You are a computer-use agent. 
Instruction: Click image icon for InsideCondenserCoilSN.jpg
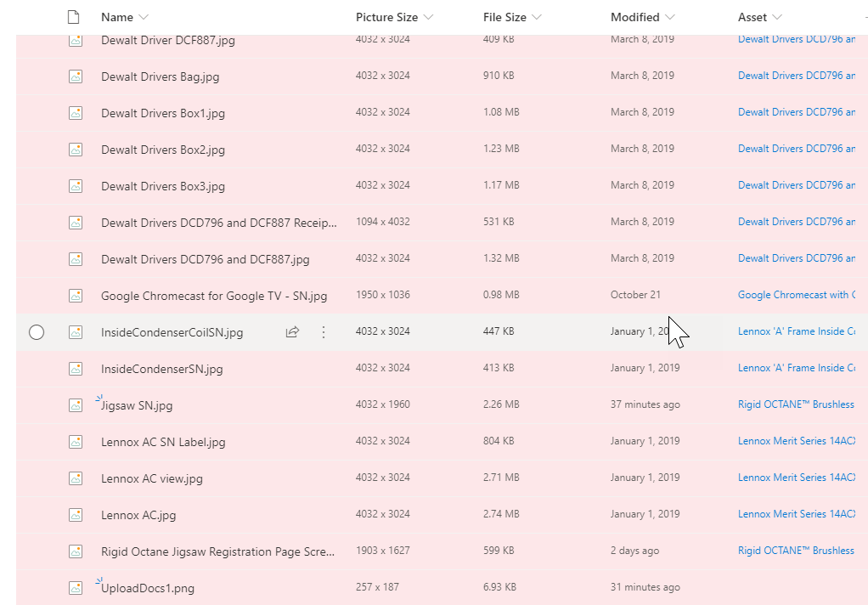point(76,332)
